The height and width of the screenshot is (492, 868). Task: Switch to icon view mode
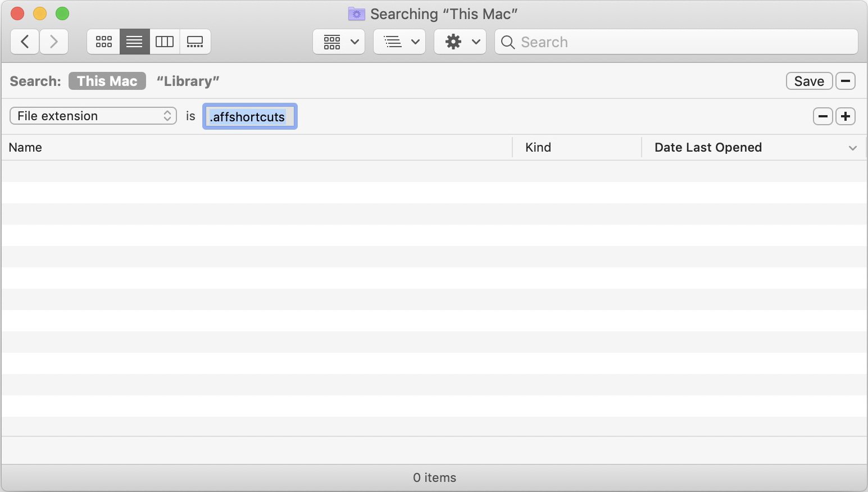coord(103,42)
